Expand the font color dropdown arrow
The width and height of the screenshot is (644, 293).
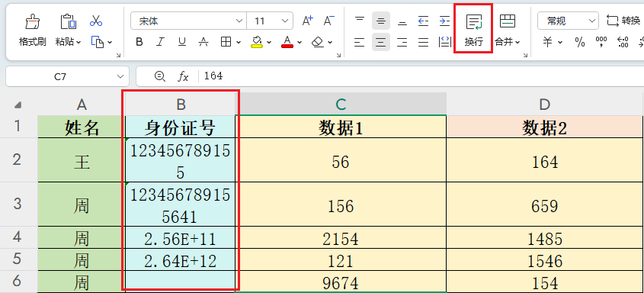point(300,42)
